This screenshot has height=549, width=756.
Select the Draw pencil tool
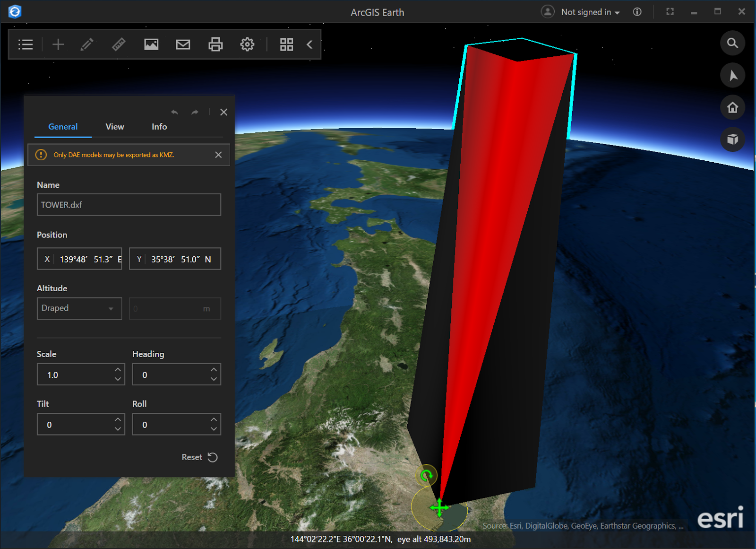pos(87,44)
